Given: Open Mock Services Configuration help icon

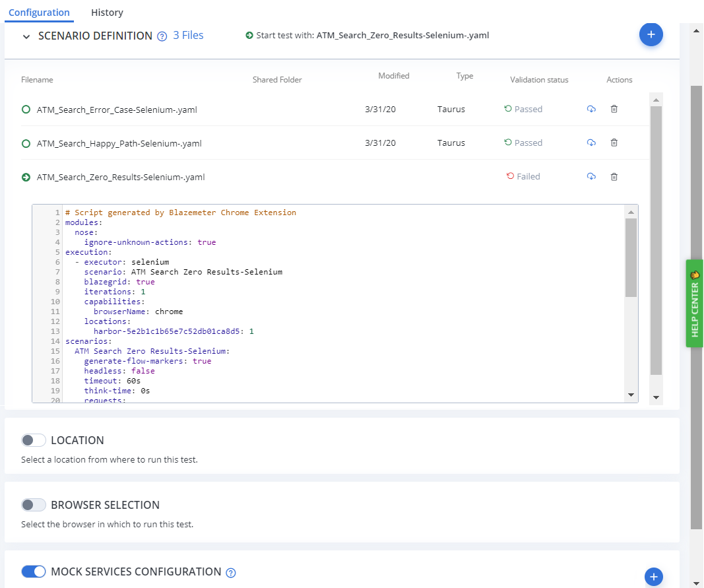Looking at the screenshot, I should coord(231,573).
